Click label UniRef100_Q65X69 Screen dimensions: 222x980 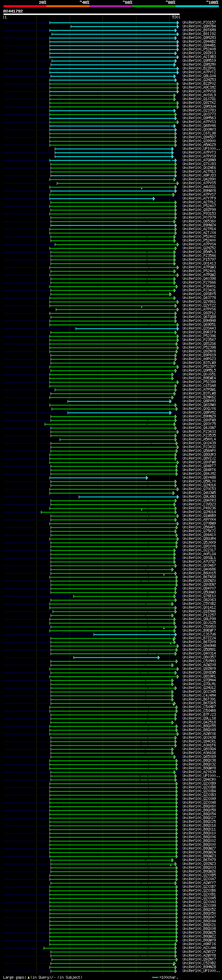pos(199,757)
